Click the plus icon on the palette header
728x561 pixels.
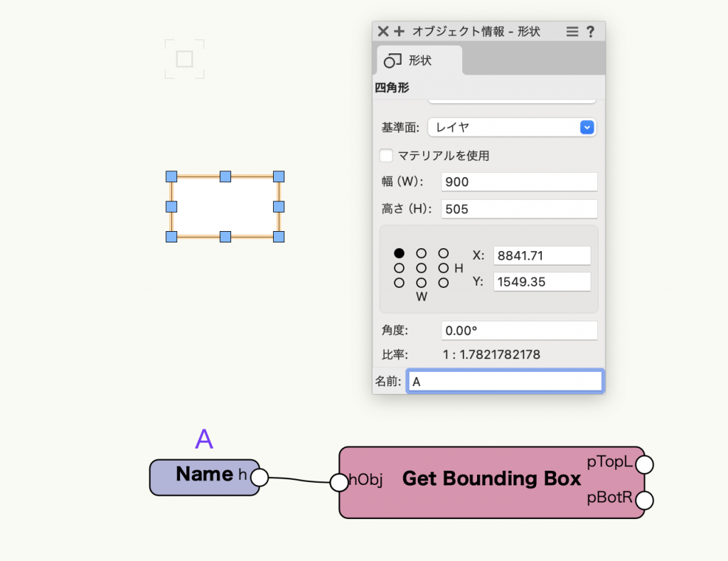pos(398,31)
